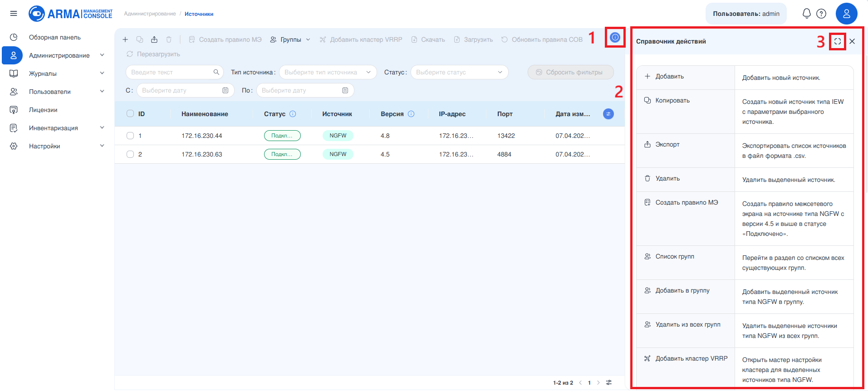Open the help question mark icon
868x391 pixels.
(x=821, y=14)
